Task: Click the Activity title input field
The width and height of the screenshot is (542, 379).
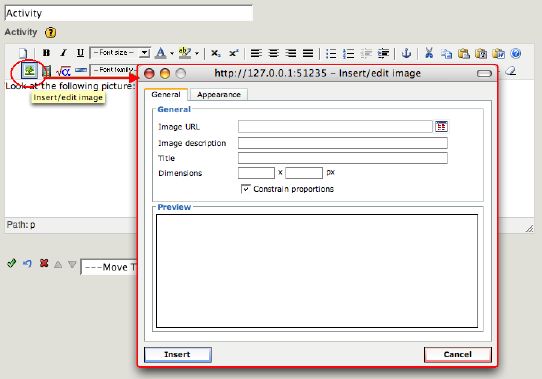Action: point(129,13)
